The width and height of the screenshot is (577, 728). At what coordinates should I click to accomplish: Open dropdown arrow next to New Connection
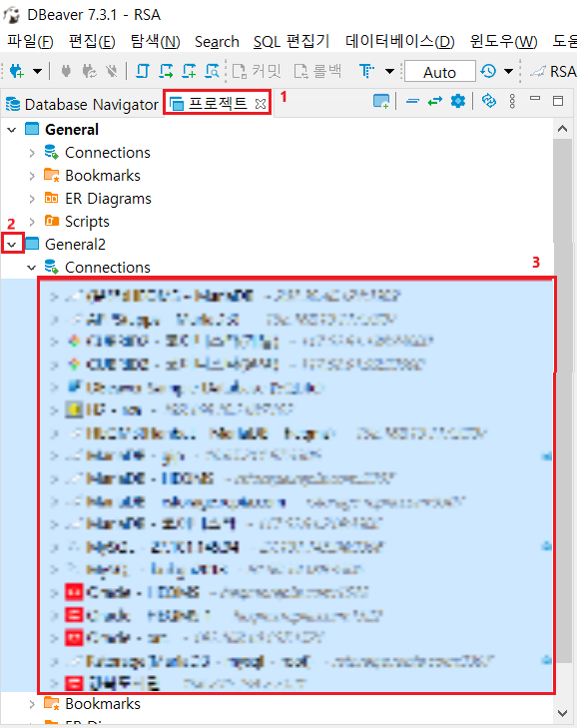pyautogui.click(x=37, y=71)
